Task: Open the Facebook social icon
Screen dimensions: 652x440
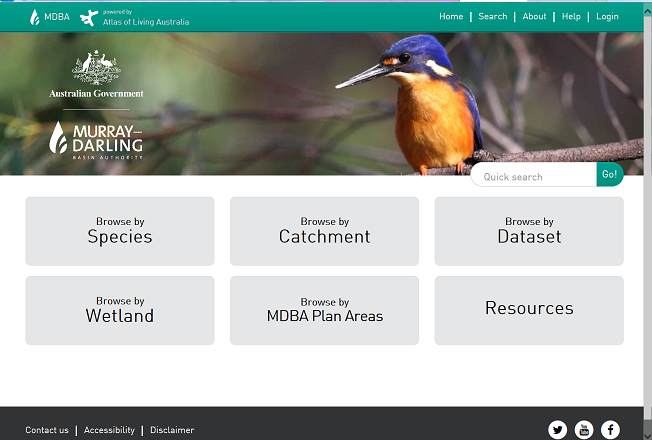Action: [x=610, y=430]
